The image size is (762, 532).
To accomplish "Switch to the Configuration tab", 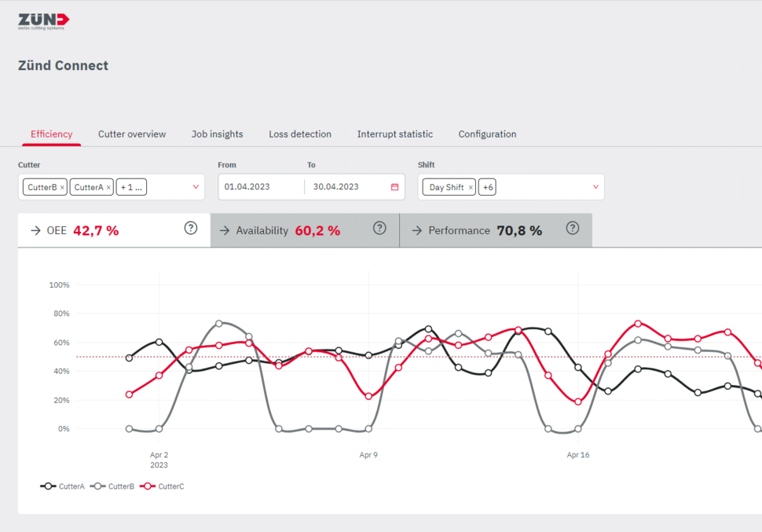I will pos(487,134).
